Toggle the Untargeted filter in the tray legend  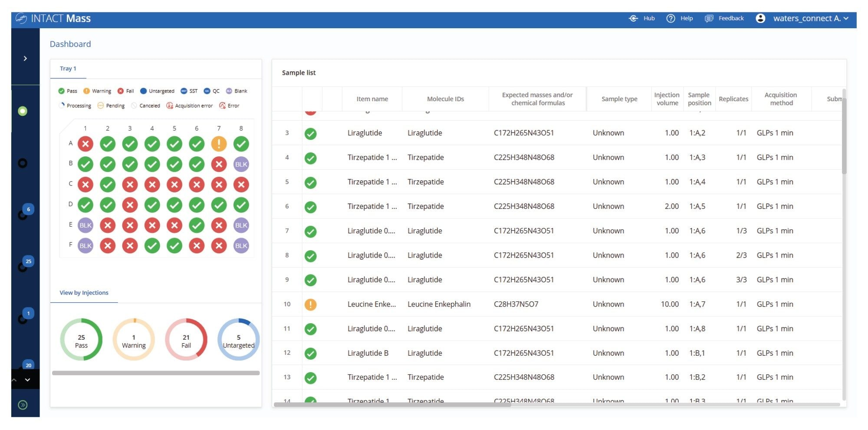click(143, 91)
